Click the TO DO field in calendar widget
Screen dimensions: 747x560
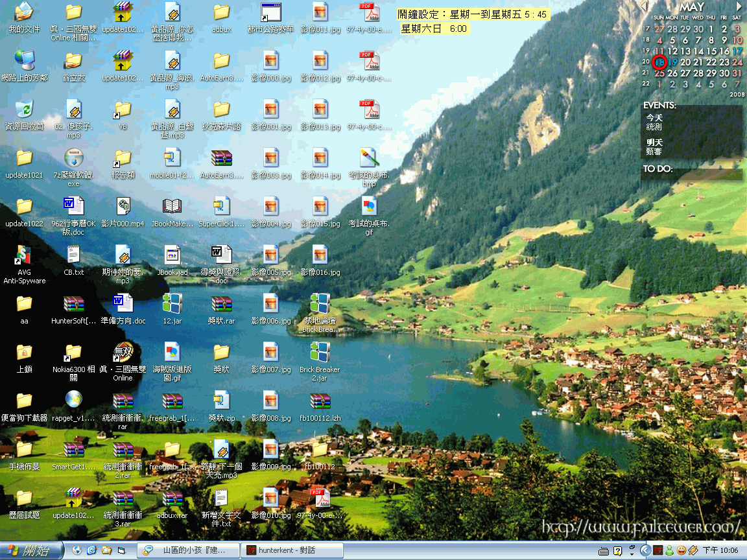pyautogui.click(x=692, y=174)
